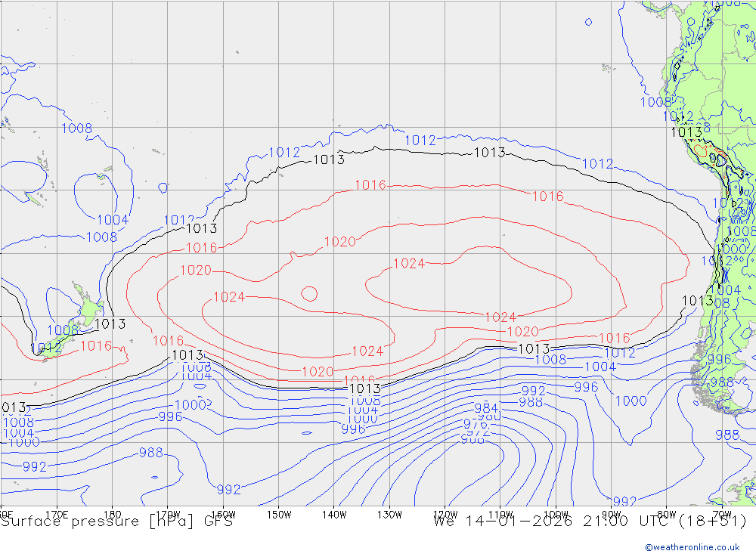Click the 180 longitude label on bottom axis
Screen dimensions: 756x554
click(x=113, y=515)
